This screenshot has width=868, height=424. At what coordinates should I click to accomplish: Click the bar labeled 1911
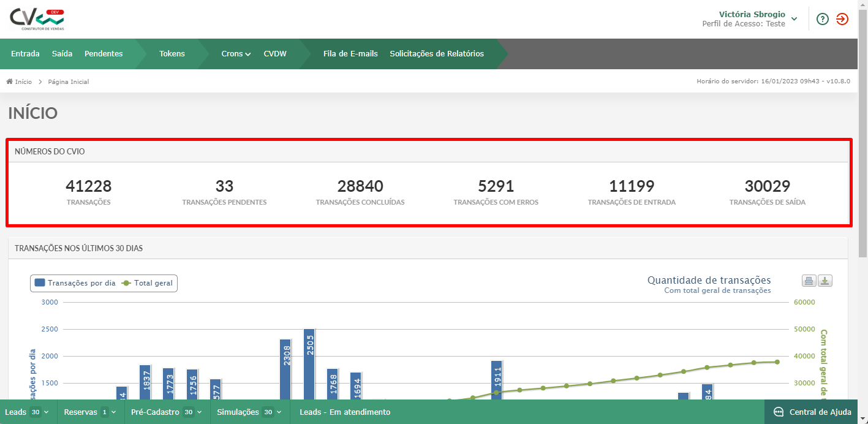click(496, 380)
